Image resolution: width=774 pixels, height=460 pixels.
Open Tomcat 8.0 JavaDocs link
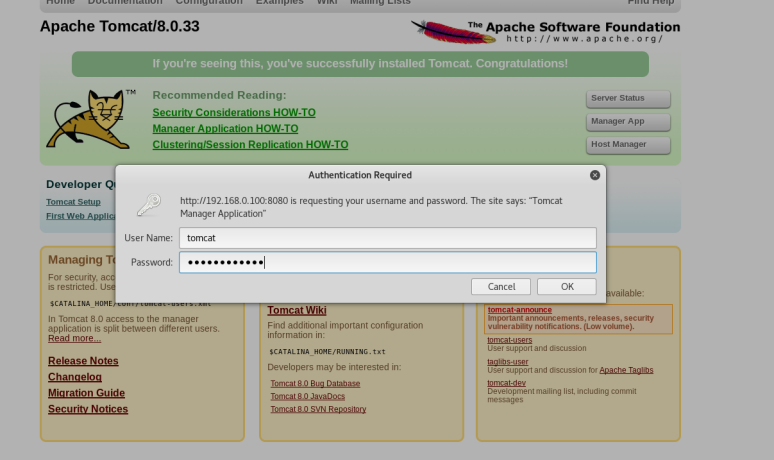(308, 396)
